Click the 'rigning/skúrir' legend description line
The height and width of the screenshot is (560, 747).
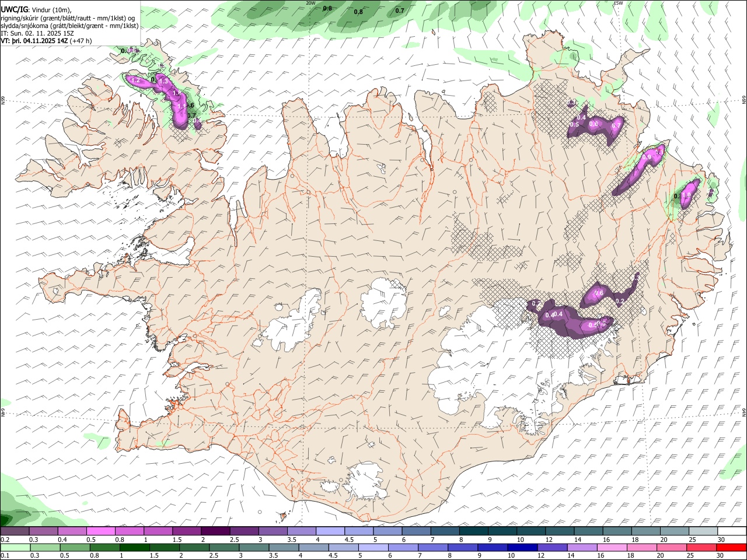pyautogui.click(x=67, y=18)
